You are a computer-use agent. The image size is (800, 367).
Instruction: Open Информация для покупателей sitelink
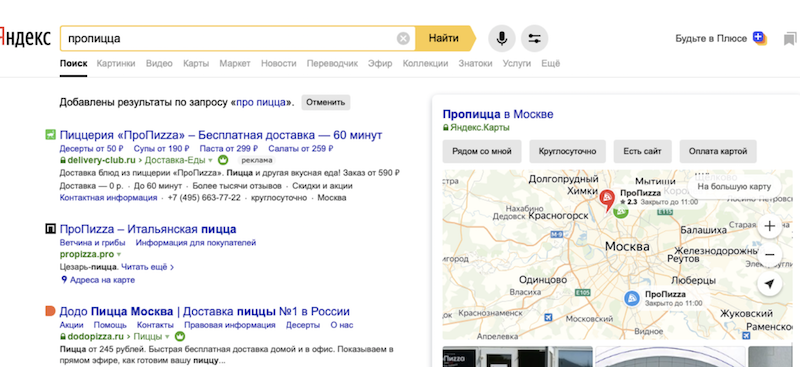[x=196, y=242]
